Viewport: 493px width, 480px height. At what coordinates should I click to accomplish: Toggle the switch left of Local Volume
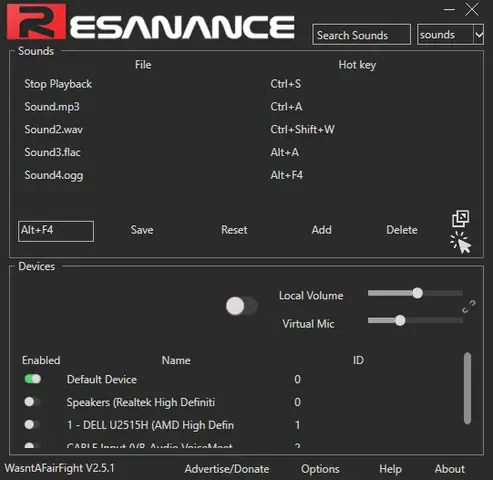click(x=242, y=306)
